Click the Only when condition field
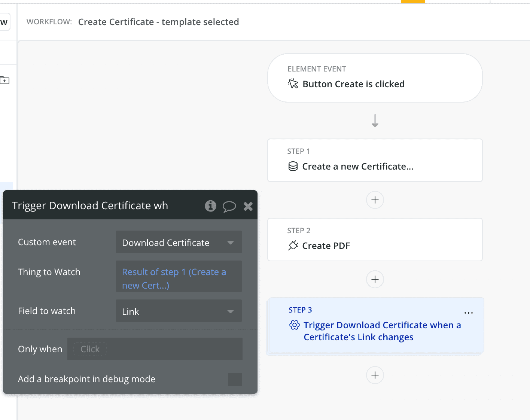Image resolution: width=530 pixels, height=420 pixels. [x=155, y=349]
